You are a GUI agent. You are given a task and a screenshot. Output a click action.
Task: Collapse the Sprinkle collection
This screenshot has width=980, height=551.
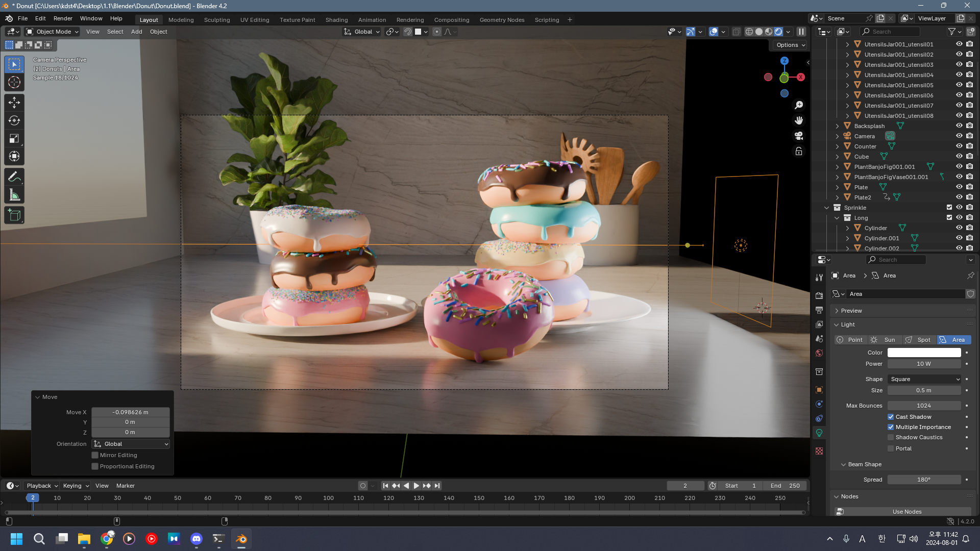(x=826, y=208)
